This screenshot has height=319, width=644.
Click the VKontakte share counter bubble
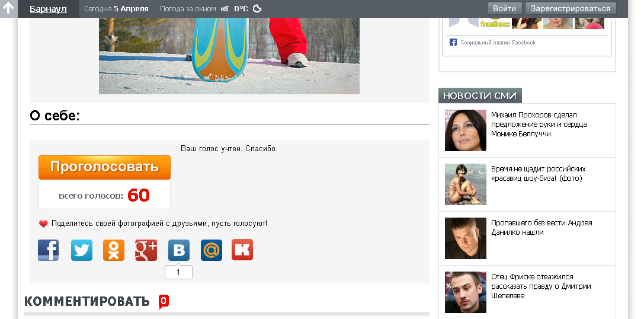pyautogui.click(x=179, y=272)
